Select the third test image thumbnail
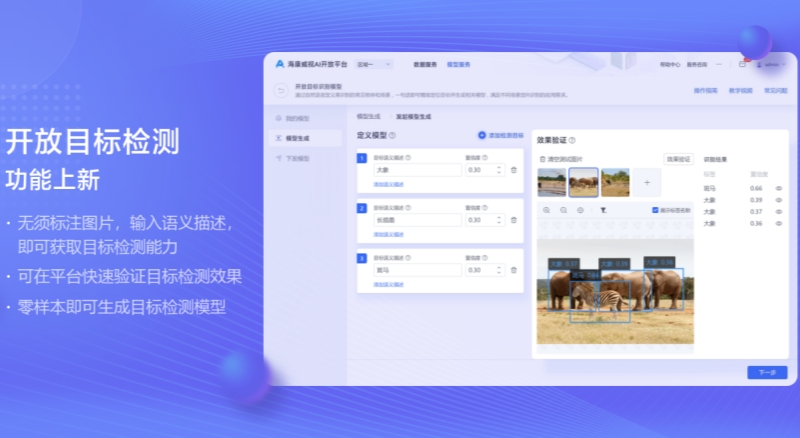Viewport: 800px width, 438px height. click(615, 182)
